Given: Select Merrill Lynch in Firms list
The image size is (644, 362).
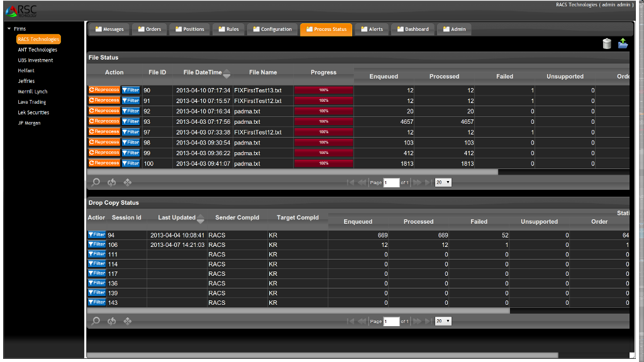Looking at the screenshot, I should (33, 92).
